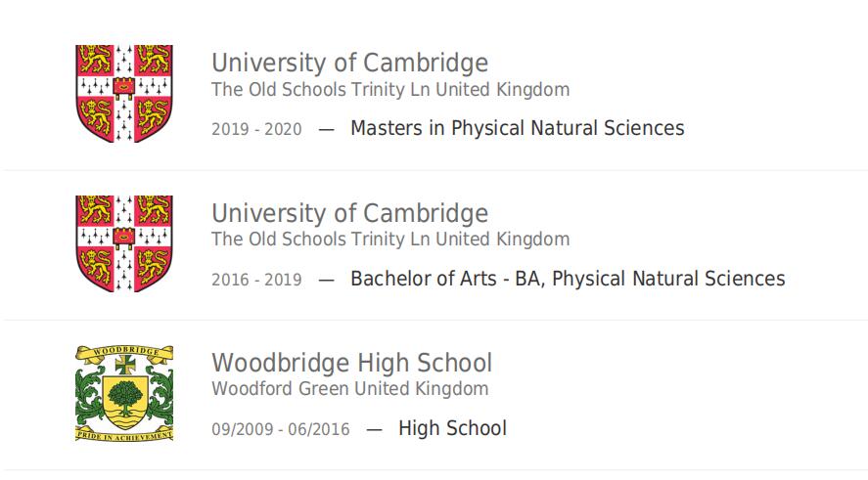The width and height of the screenshot is (868, 480).
Task: Open the second University of Cambridge title
Action: (x=350, y=213)
